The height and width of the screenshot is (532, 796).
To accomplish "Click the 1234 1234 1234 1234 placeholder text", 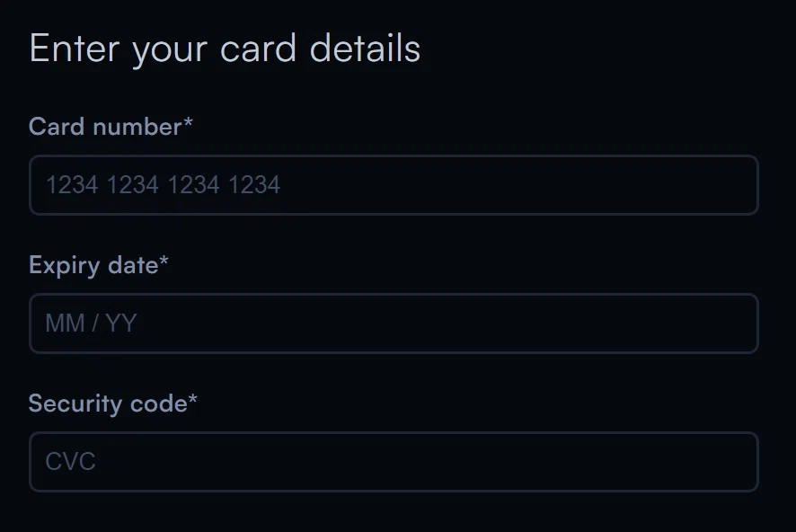I will point(163,185).
